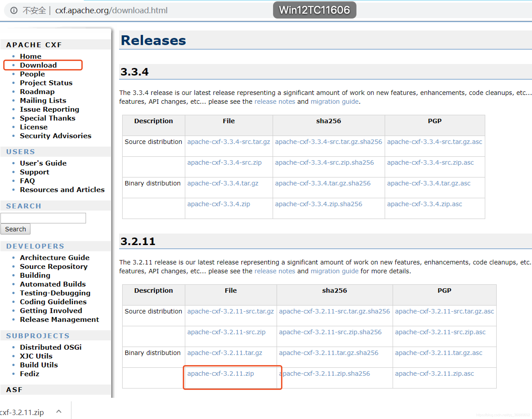The width and height of the screenshot is (532, 419).
Task: Open the Download sidebar link
Action: (x=38, y=65)
